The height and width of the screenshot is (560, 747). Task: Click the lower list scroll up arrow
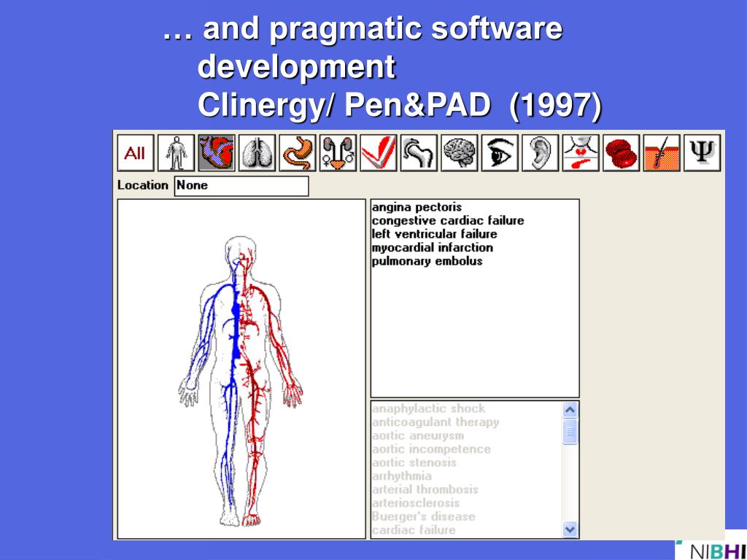(x=570, y=410)
